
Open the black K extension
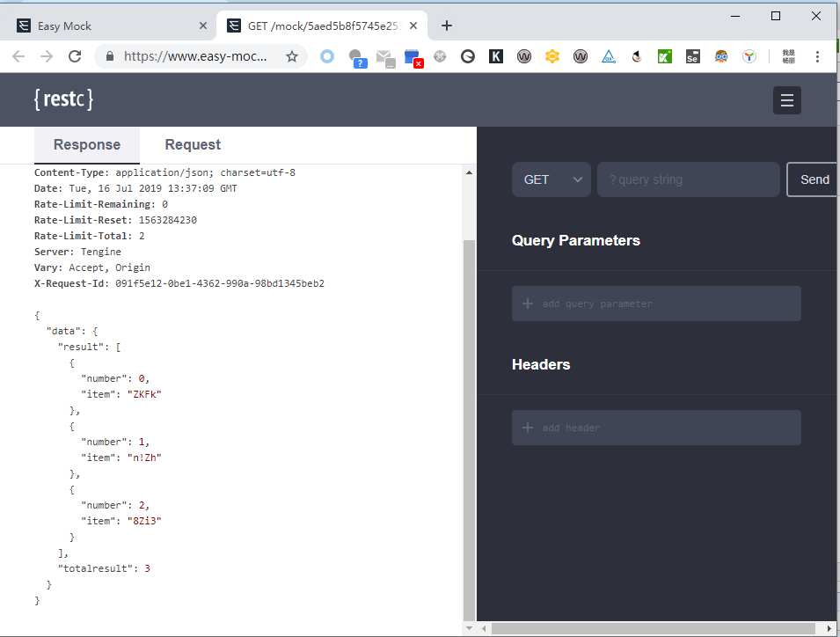pyautogui.click(x=496, y=56)
